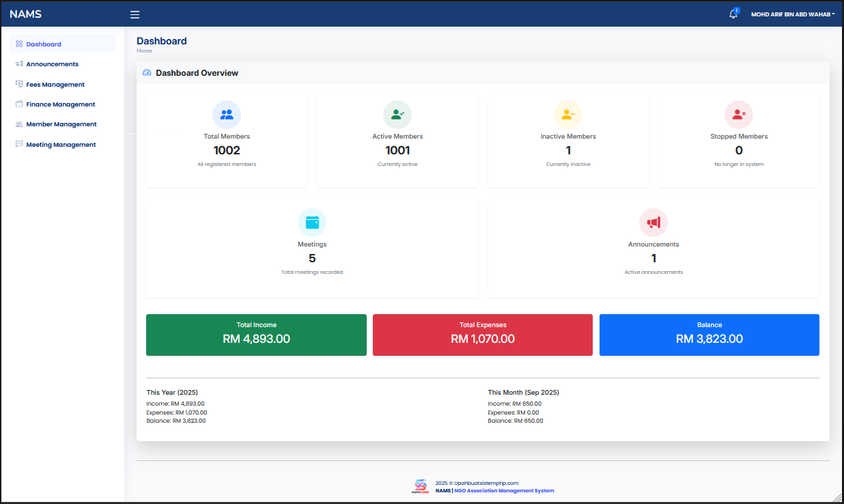844x504 pixels.
Task: Click 'Expenses: RM 1,070.00' yearly line
Action: pyautogui.click(x=177, y=412)
